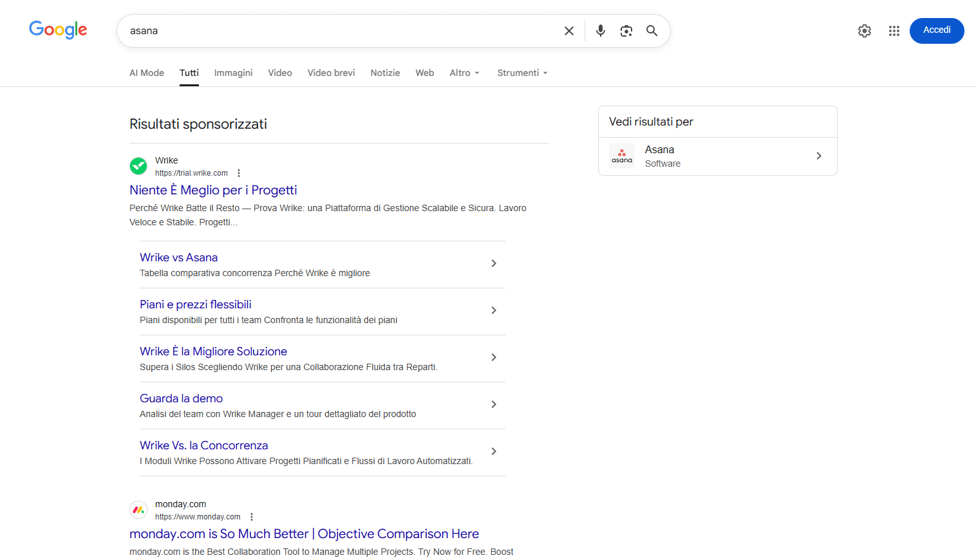
Task: Go to the Google logo homepage
Action: point(58,30)
